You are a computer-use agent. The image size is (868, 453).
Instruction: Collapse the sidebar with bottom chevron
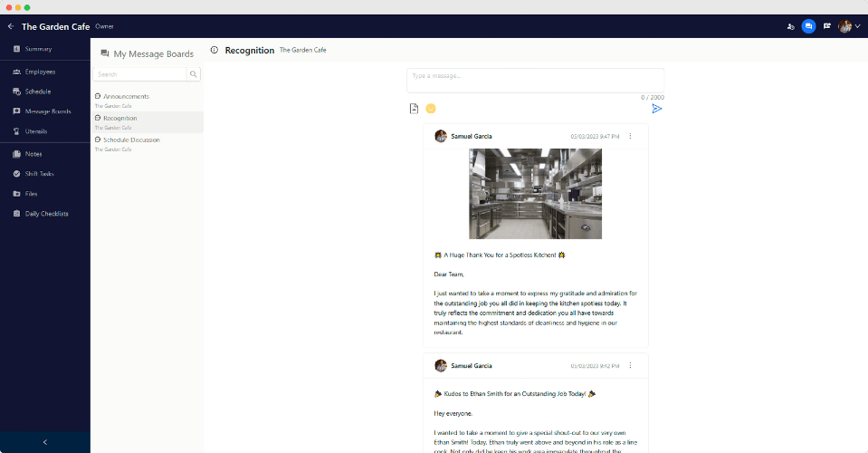click(x=45, y=442)
